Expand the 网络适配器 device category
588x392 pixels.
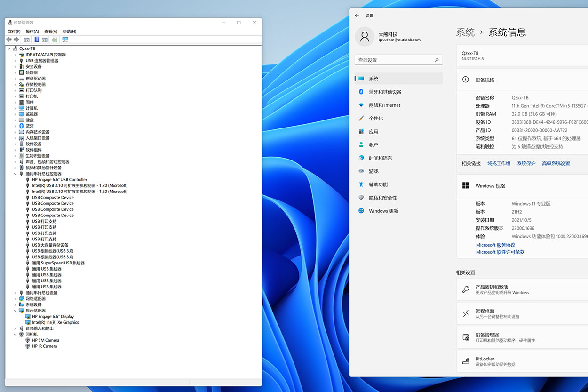[x=15, y=298]
